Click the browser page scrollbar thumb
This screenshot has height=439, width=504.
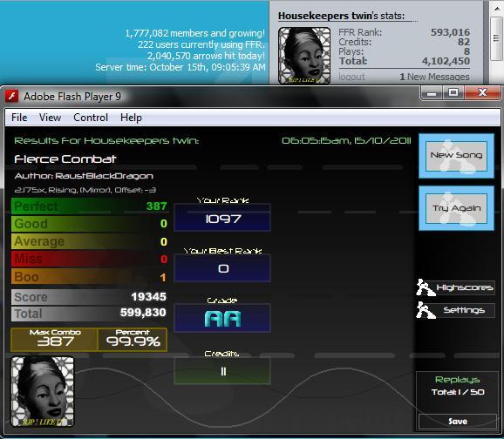pyautogui.click(x=496, y=38)
